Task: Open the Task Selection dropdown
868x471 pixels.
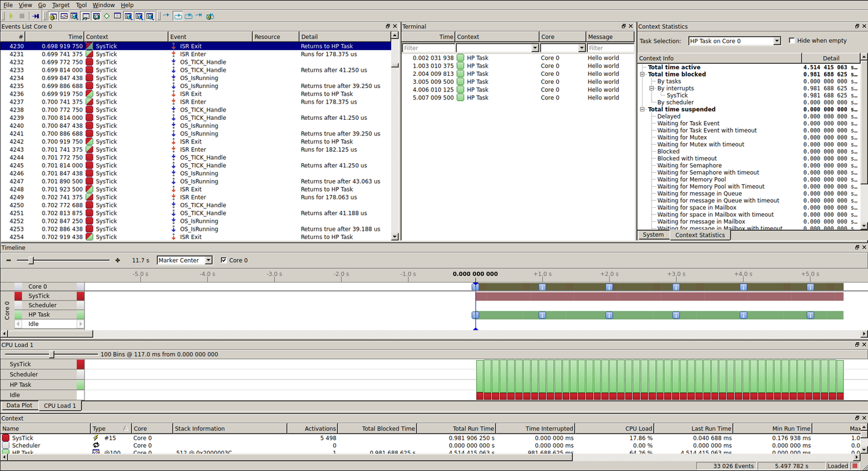Action: [776, 41]
